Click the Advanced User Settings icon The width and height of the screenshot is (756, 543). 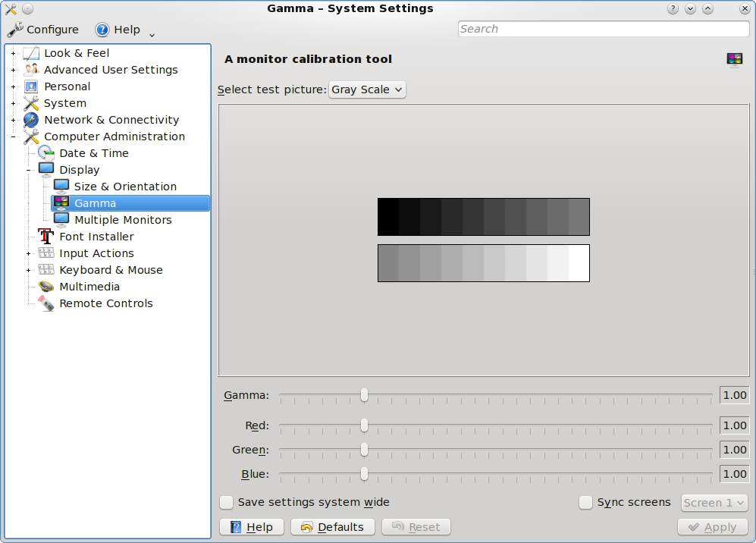(x=31, y=70)
